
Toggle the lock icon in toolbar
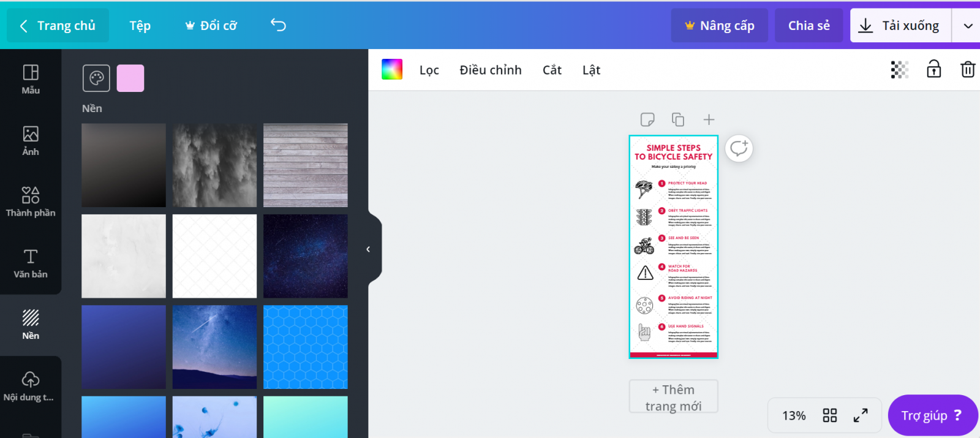click(933, 69)
